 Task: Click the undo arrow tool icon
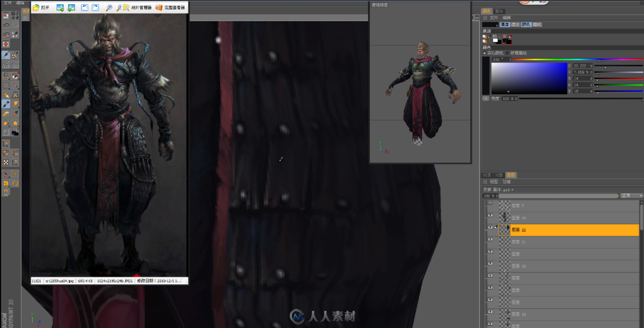[6, 25]
